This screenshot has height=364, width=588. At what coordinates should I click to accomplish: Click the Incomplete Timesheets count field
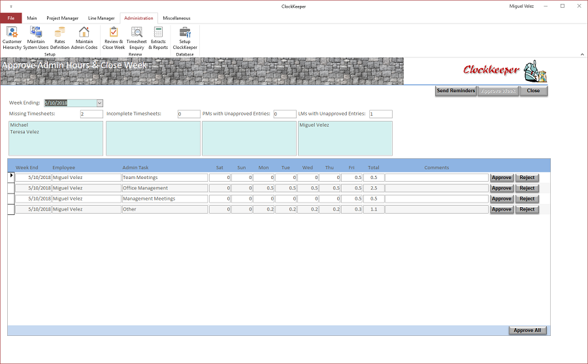[189, 114]
